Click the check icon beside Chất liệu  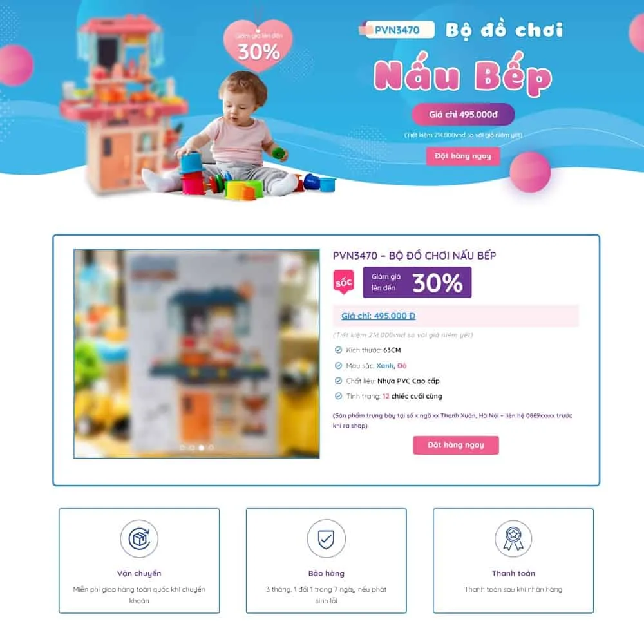338,381
